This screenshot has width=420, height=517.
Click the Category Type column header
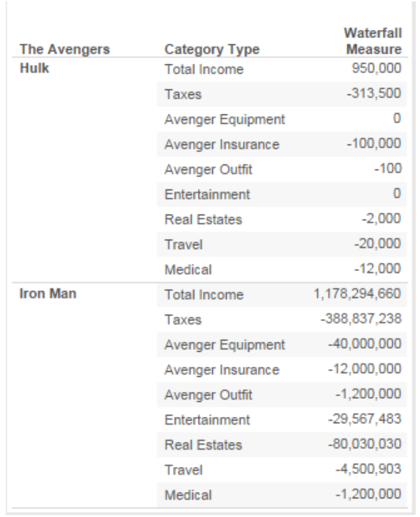click(212, 50)
